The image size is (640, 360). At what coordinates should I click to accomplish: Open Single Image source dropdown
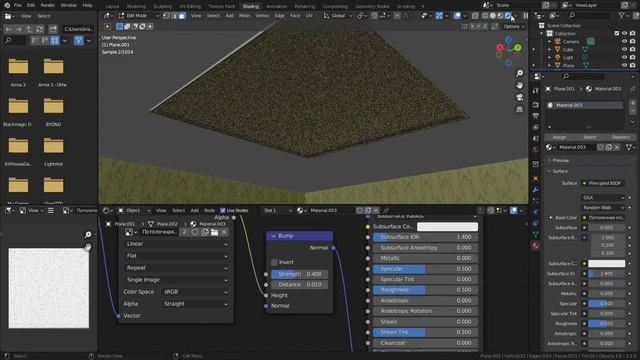tap(176, 280)
